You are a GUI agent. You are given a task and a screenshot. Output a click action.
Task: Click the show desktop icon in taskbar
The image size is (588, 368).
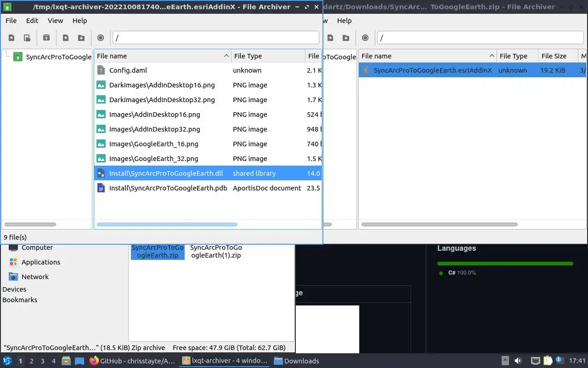[x=79, y=361]
